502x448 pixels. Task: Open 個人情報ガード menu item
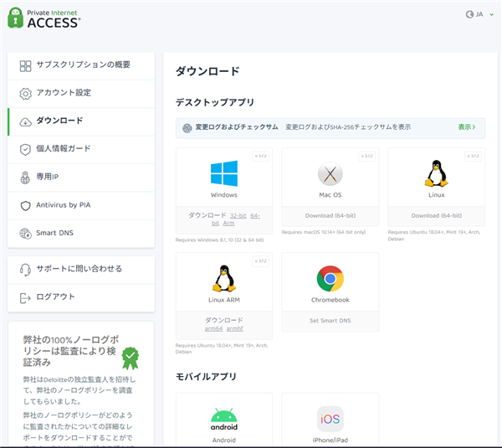(x=81, y=150)
